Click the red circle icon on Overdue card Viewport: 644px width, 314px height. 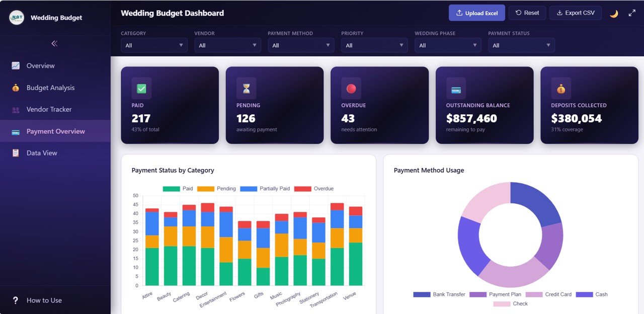point(351,89)
